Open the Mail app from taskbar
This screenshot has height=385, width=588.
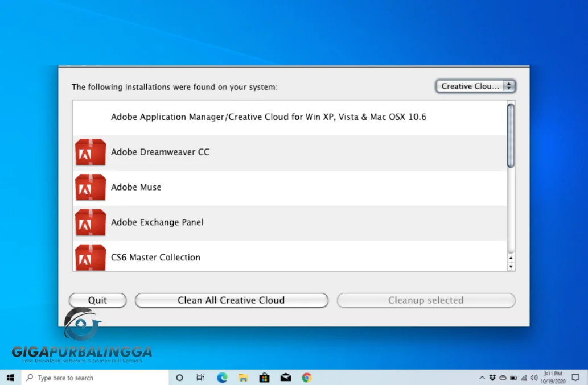pyautogui.click(x=285, y=378)
